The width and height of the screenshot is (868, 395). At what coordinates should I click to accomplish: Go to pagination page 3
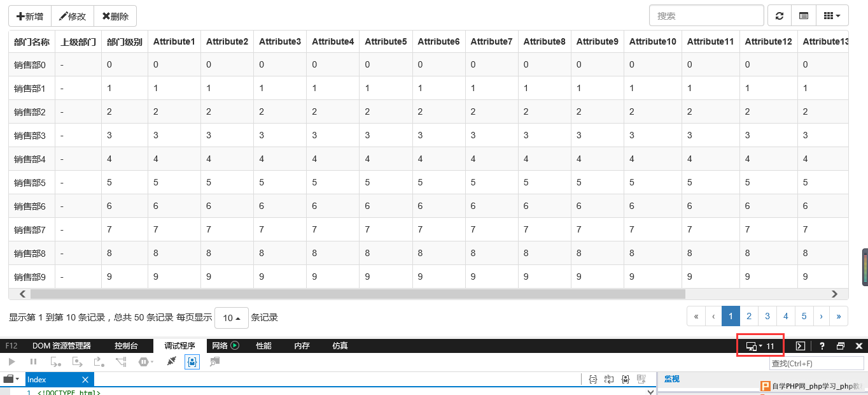pos(767,316)
